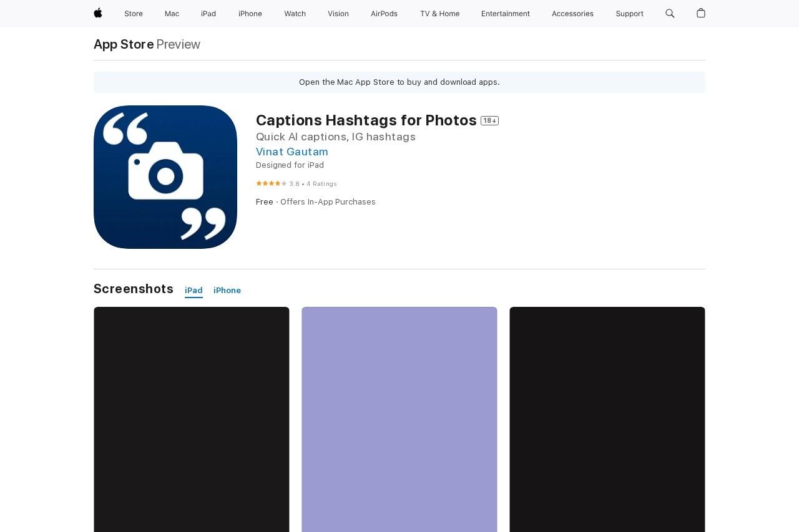Click the 18+ age rating badge
Viewport: 799px width, 532px height.
pos(489,121)
